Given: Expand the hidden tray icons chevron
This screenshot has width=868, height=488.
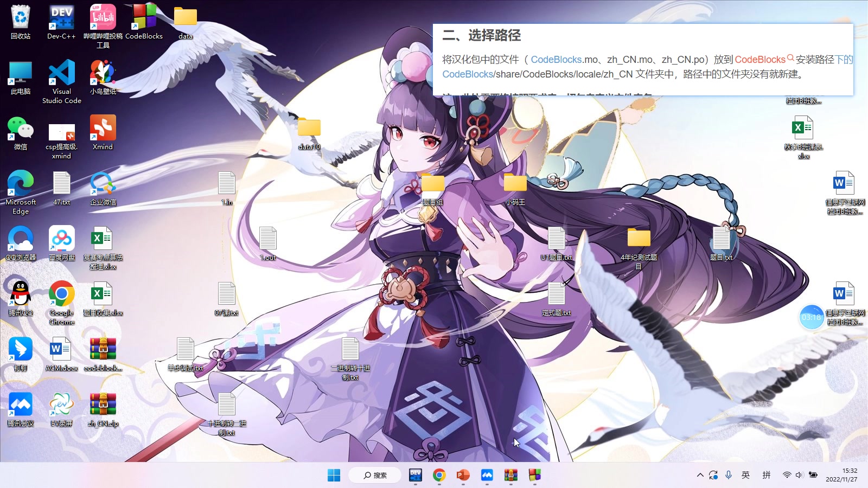Looking at the screenshot, I should click(700, 475).
